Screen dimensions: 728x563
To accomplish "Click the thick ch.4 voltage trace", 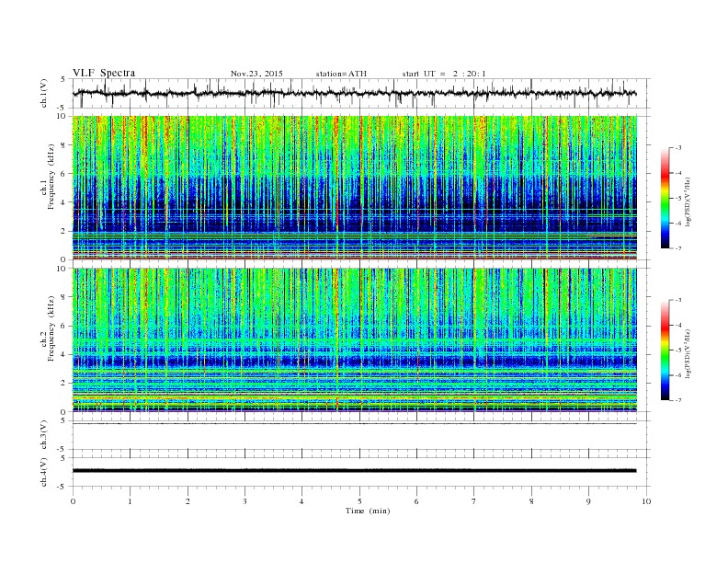I will [354, 471].
